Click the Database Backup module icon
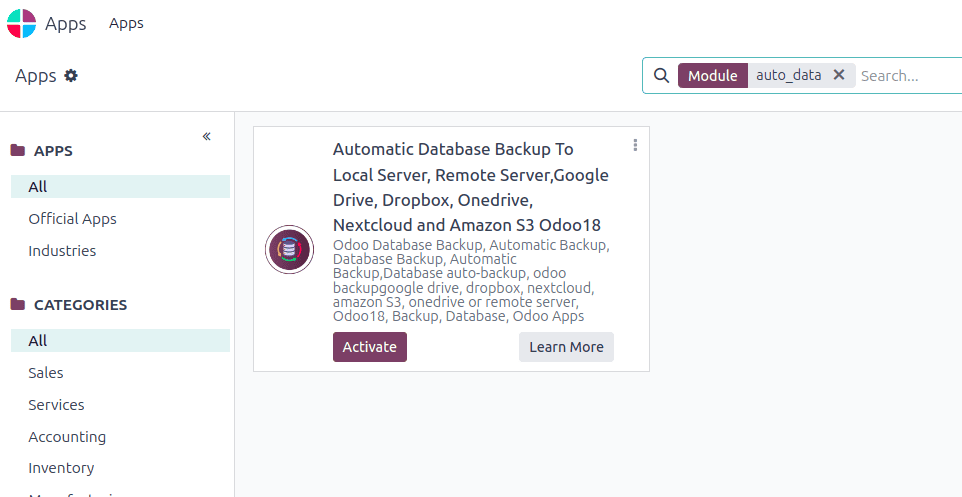The width and height of the screenshot is (962, 497). point(290,249)
